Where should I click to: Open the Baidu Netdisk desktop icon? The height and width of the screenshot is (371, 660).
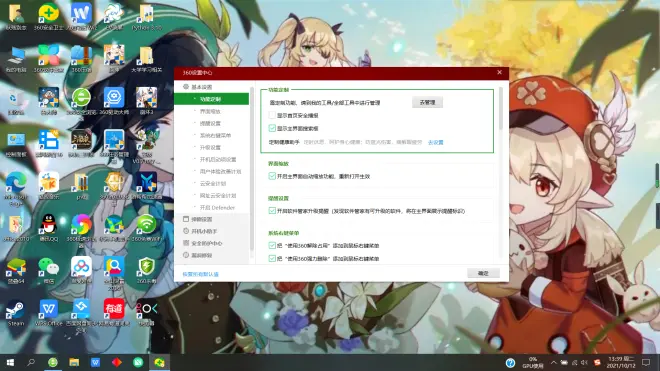[x=81, y=270]
